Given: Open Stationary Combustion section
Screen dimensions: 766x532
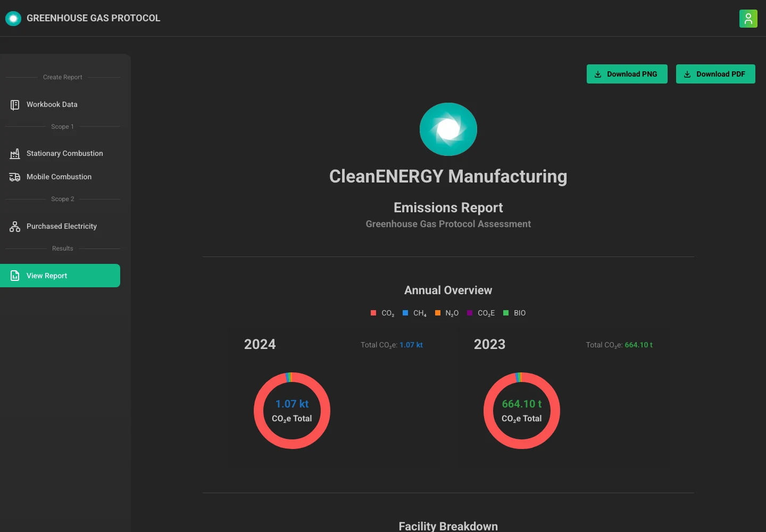Looking at the screenshot, I should [60, 154].
